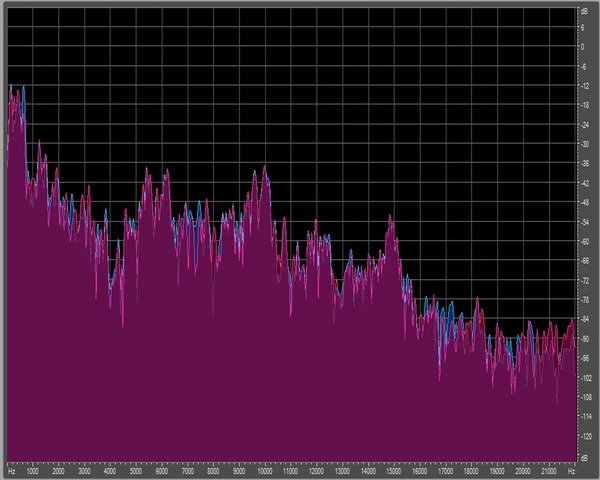
Task: Click the -114 dB scale label
Action: 585,416
